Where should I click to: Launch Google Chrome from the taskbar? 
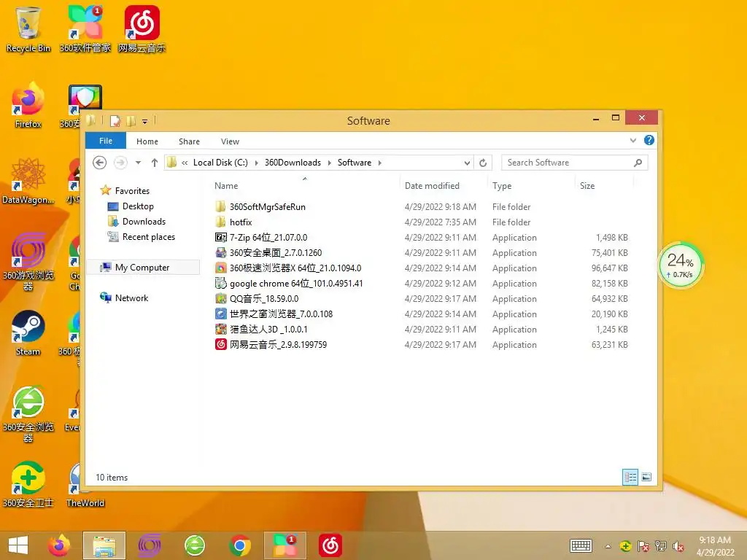[239, 545]
